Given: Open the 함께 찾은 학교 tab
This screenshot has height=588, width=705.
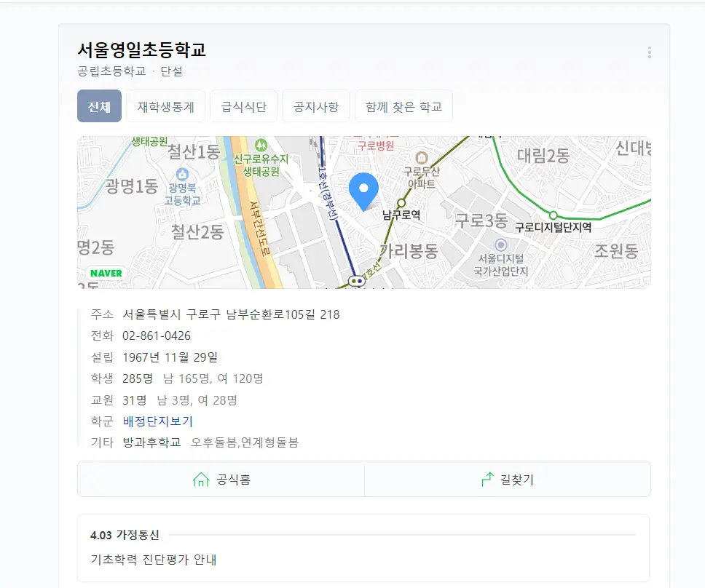Looking at the screenshot, I should (403, 106).
